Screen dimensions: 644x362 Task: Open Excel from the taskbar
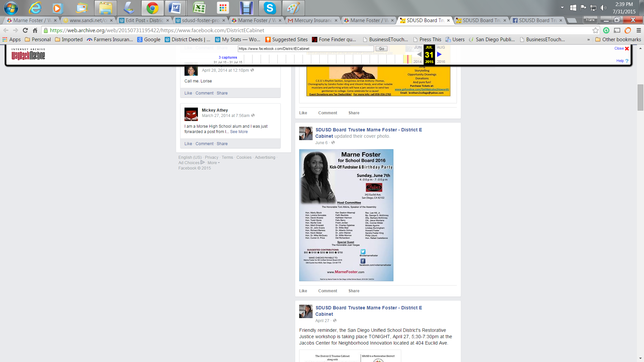199,8
